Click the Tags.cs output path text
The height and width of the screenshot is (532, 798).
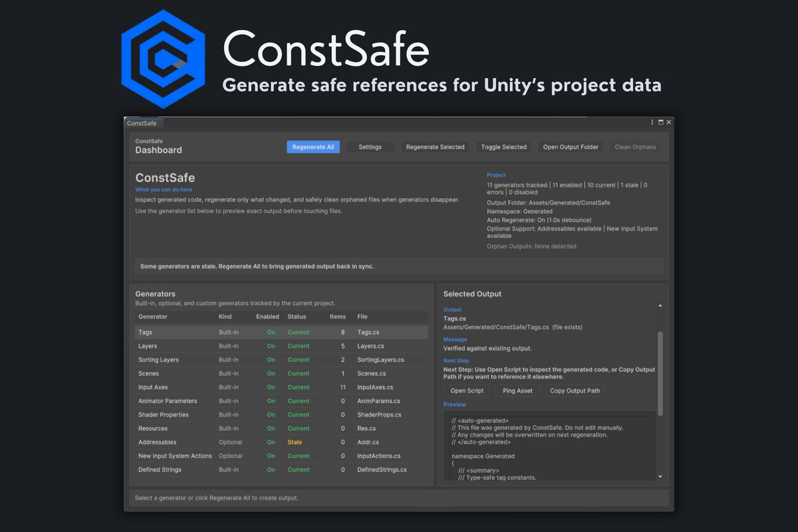pyautogui.click(x=511, y=327)
